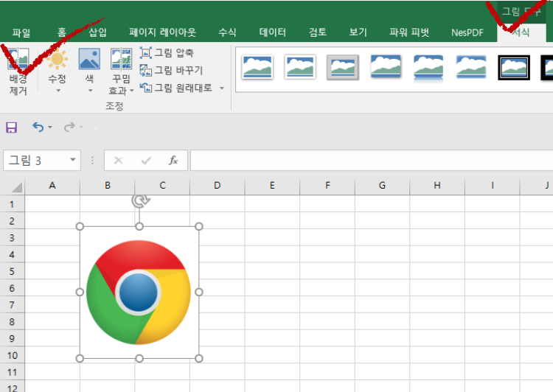Apply the sixth soft-edge picture style
This screenshot has width=553, height=392.
[x=471, y=67]
